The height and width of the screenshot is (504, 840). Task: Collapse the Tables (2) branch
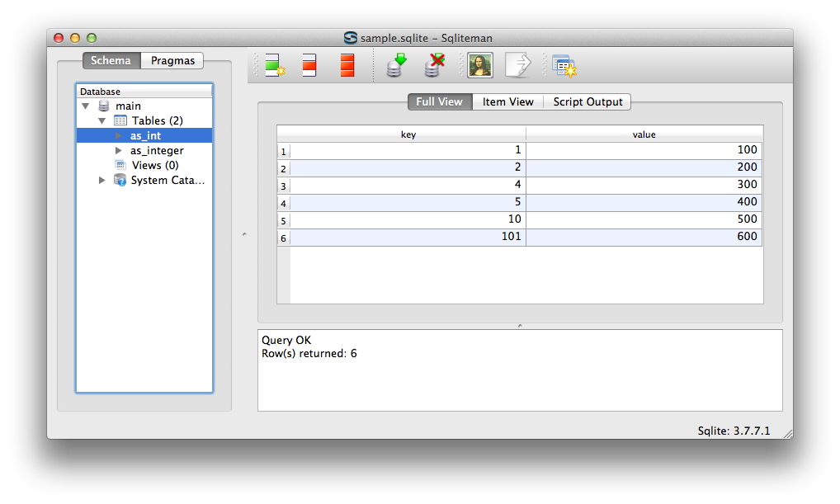(x=102, y=120)
